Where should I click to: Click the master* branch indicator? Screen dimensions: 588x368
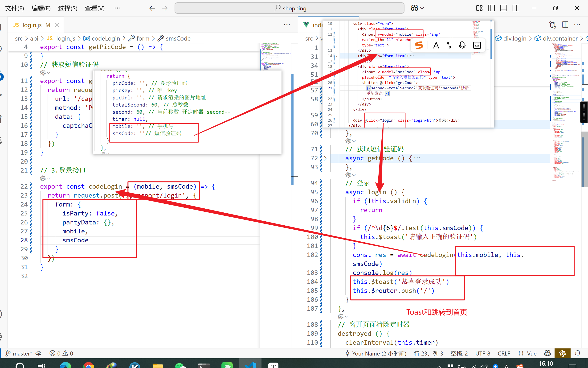pyautogui.click(x=19, y=353)
